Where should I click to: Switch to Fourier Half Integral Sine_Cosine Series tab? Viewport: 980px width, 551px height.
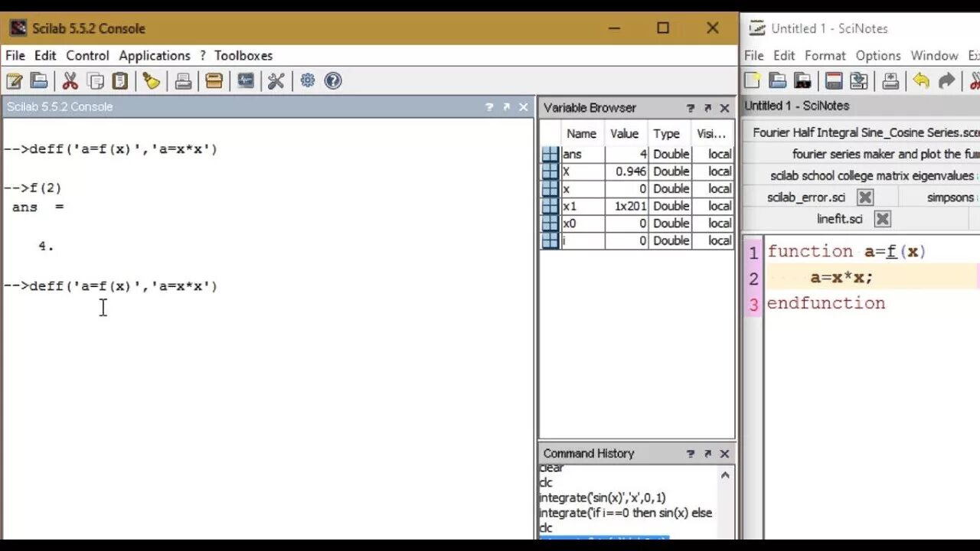point(865,132)
